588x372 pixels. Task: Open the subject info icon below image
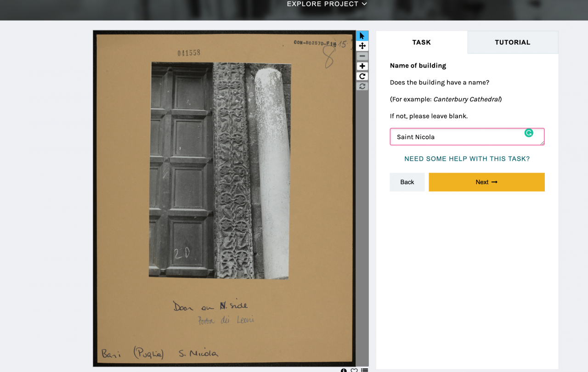(x=344, y=370)
